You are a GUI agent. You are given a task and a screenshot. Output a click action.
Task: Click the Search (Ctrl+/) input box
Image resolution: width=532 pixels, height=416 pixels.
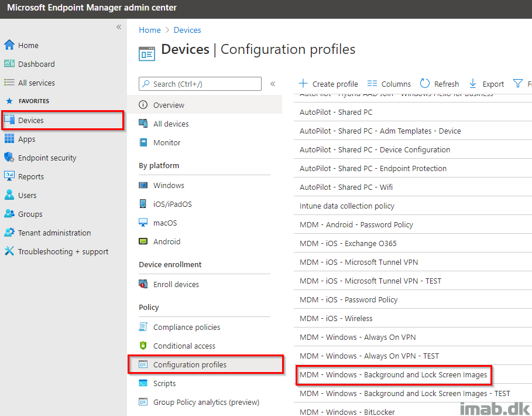pos(200,84)
